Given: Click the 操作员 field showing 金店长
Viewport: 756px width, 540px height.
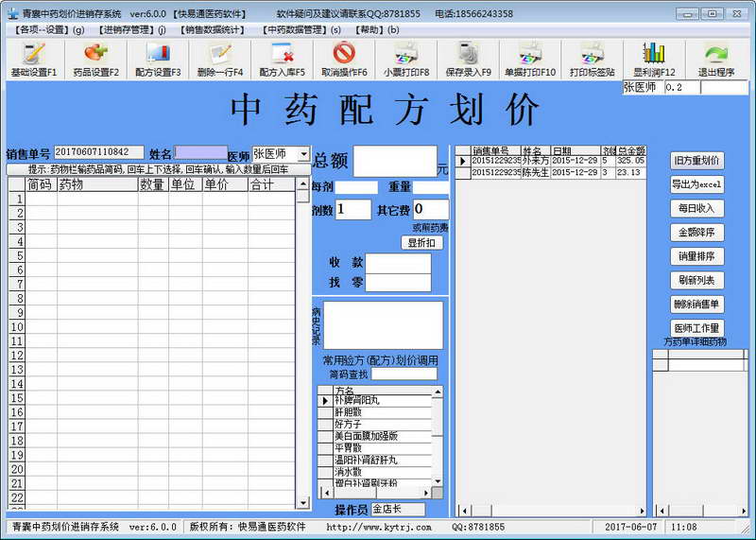Looking at the screenshot, I should click(398, 509).
